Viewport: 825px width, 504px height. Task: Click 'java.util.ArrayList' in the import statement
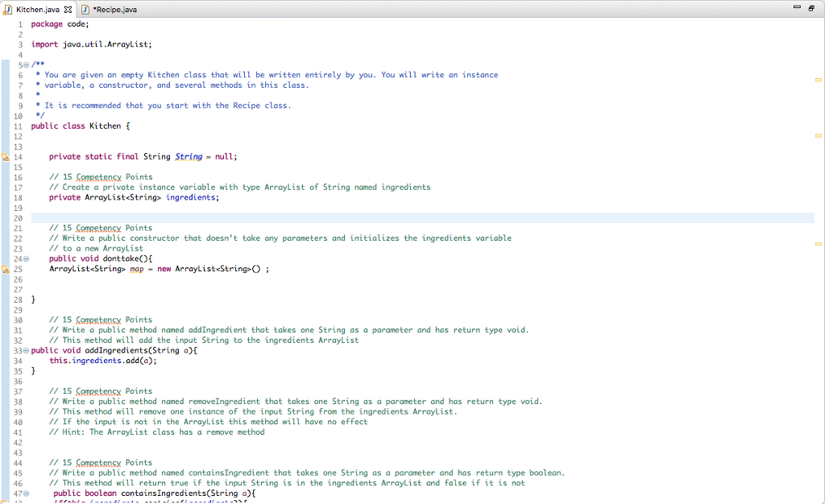[x=106, y=44]
